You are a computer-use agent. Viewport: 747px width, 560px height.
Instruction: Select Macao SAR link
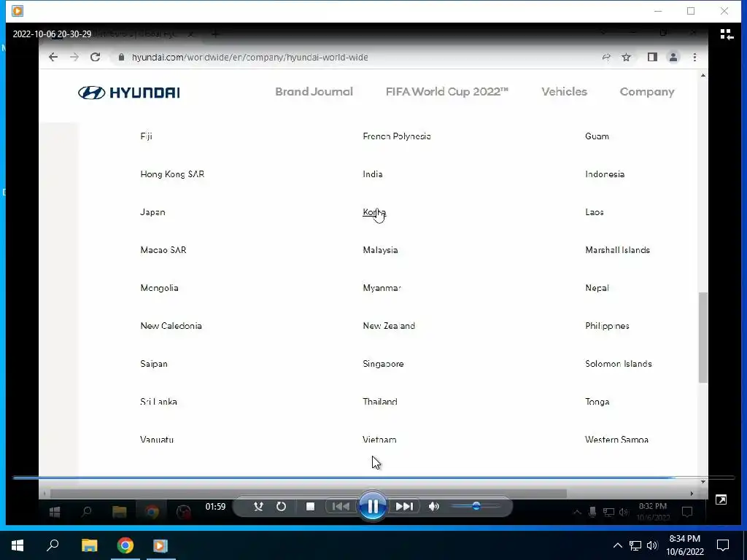tap(163, 250)
